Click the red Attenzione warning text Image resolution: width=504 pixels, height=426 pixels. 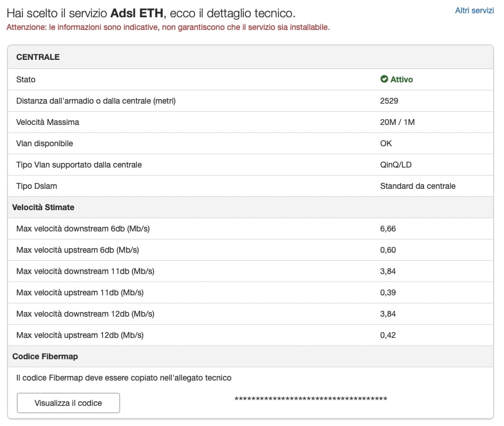point(168,27)
